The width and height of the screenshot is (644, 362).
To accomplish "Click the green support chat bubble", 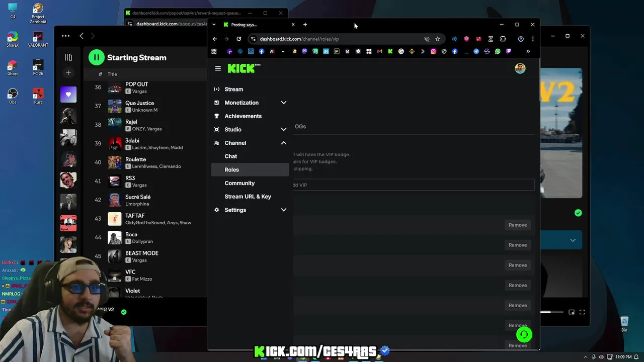I will 524,334.
